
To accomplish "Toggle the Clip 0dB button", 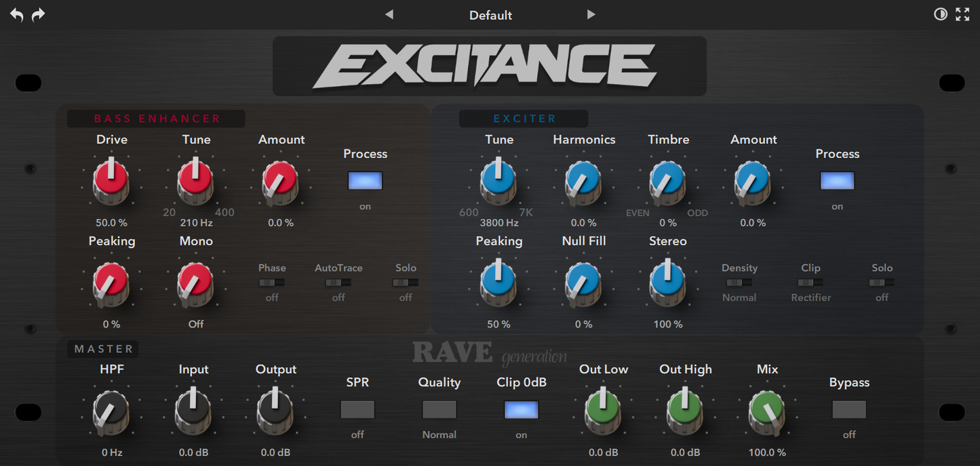I will (x=522, y=410).
